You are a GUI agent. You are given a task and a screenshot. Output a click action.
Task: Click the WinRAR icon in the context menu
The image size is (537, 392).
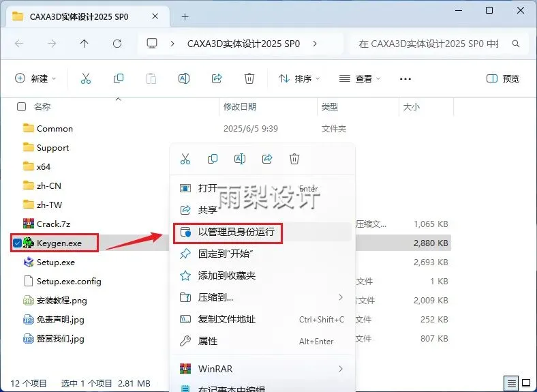point(185,369)
